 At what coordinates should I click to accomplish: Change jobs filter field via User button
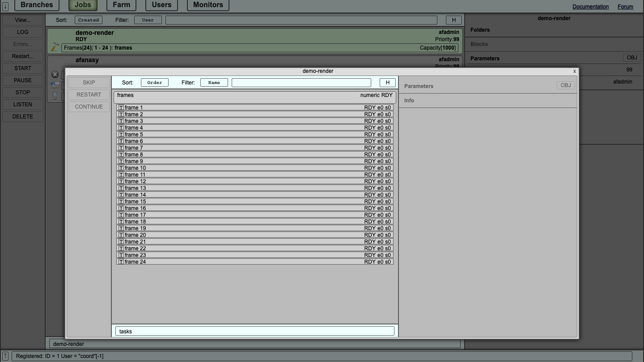tap(148, 20)
